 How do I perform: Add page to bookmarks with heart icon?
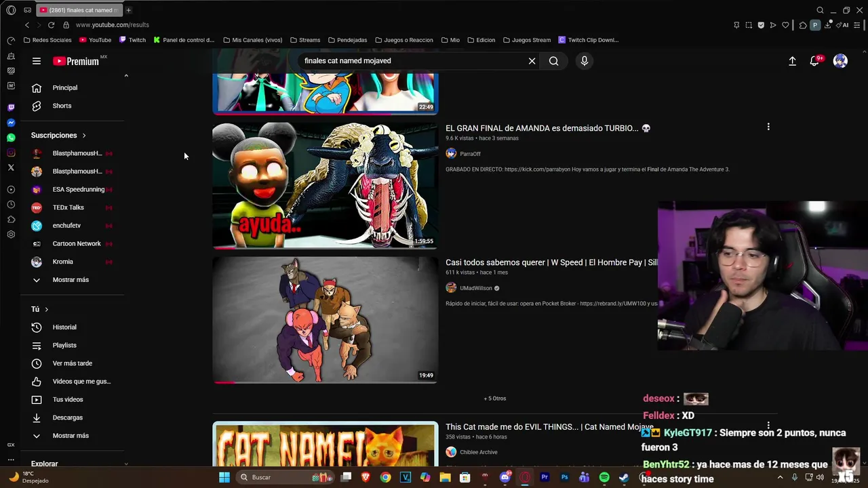click(x=785, y=25)
